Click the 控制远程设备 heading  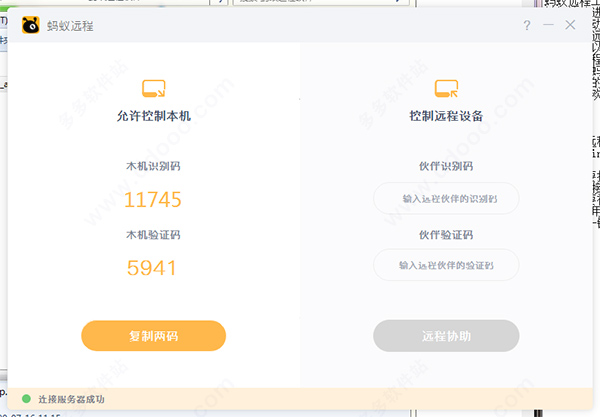coord(446,116)
